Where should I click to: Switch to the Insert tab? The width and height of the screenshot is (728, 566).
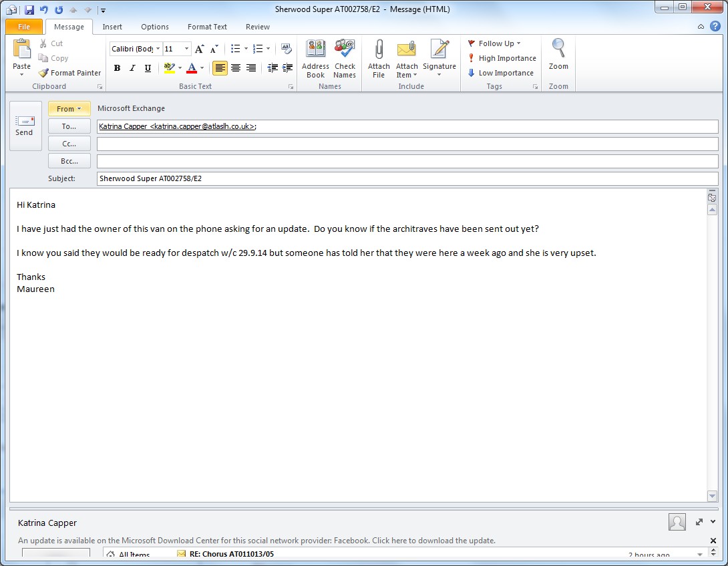click(x=112, y=27)
